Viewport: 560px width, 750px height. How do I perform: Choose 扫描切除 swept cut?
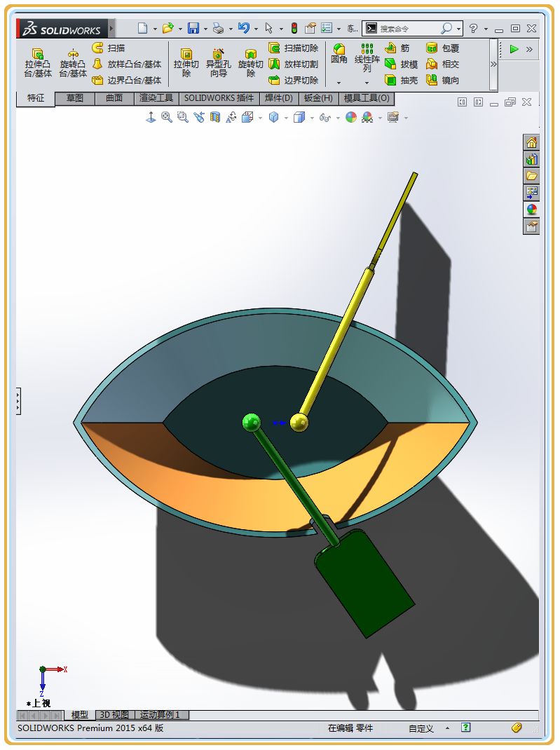tap(293, 48)
